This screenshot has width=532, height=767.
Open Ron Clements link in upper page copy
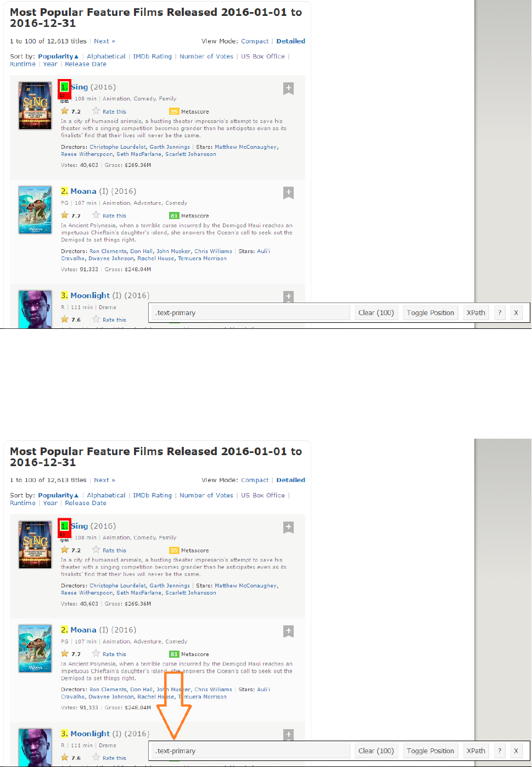[x=108, y=251]
